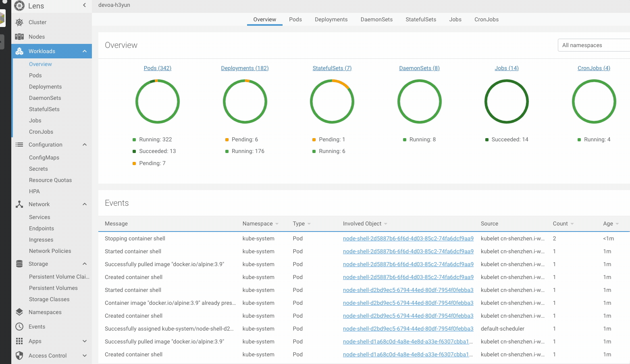Switch to the Jobs tab
The height and width of the screenshot is (364, 630).
pos(455,19)
